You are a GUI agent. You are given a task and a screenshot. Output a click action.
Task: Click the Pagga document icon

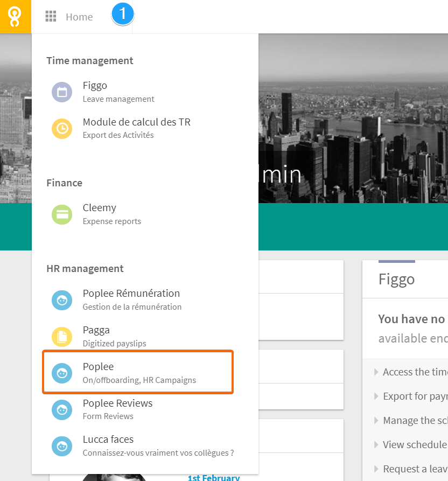click(62, 337)
